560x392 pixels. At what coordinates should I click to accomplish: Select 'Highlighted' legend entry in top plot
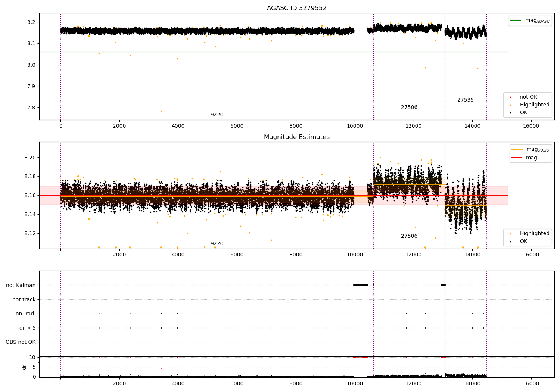(535, 105)
